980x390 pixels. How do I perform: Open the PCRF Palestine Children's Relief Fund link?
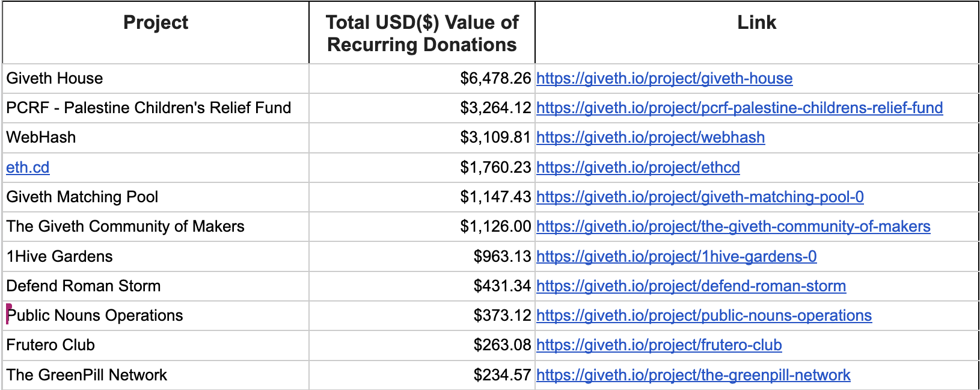click(x=739, y=108)
